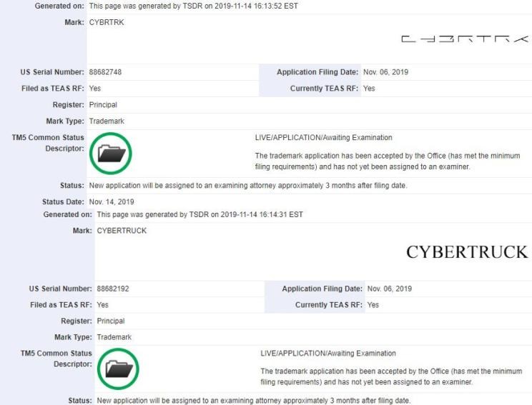The width and height of the screenshot is (532, 405).
Task: Click the Currently TEAS RF label for CYBERTRUCK
Action: (x=329, y=305)
